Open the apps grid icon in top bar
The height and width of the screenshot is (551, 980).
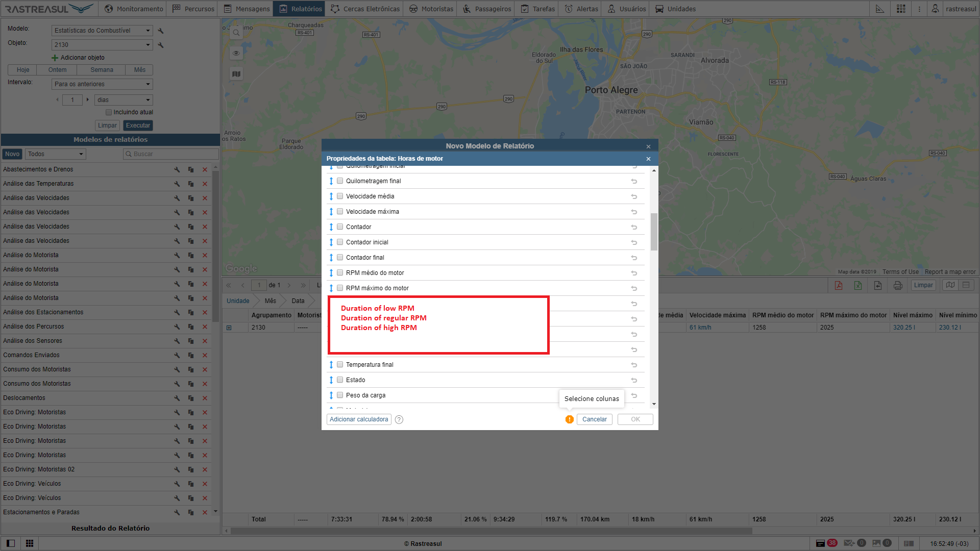901,9
